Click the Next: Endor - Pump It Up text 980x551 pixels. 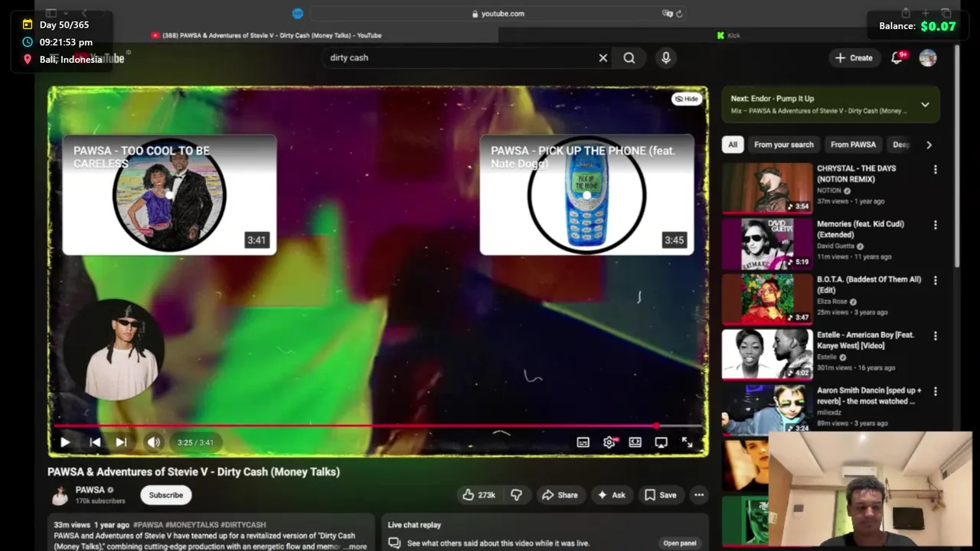coord(773,99)
